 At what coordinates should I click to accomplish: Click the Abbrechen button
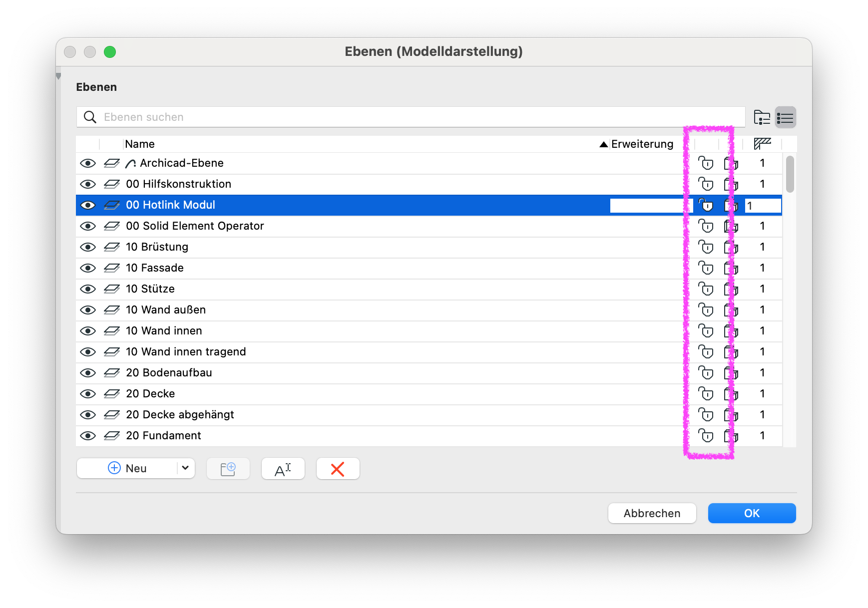652,513
